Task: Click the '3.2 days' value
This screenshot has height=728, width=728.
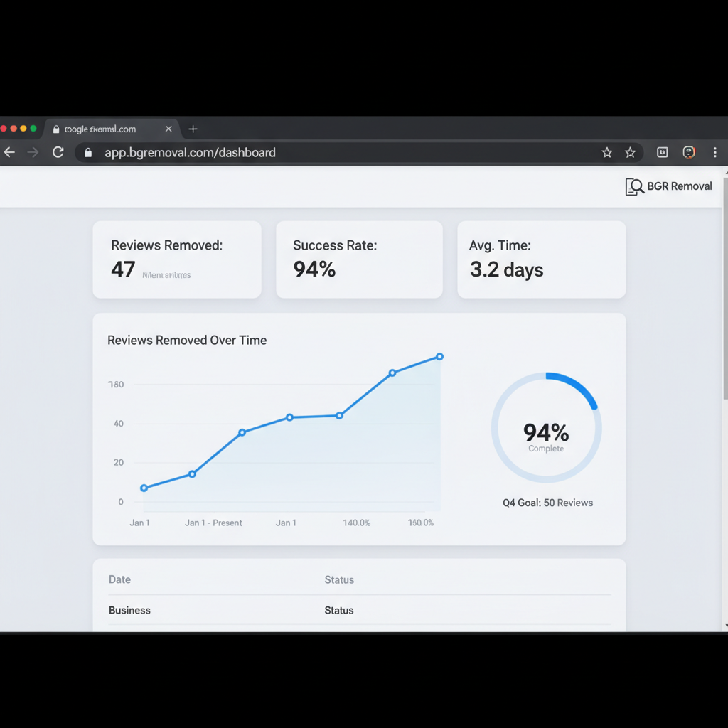Action: click(506, 269)
